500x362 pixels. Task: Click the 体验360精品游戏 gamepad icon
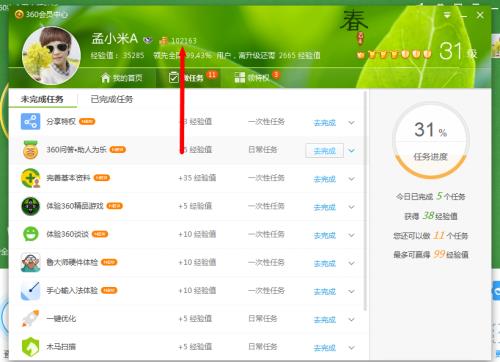click(x=30, y=206)
